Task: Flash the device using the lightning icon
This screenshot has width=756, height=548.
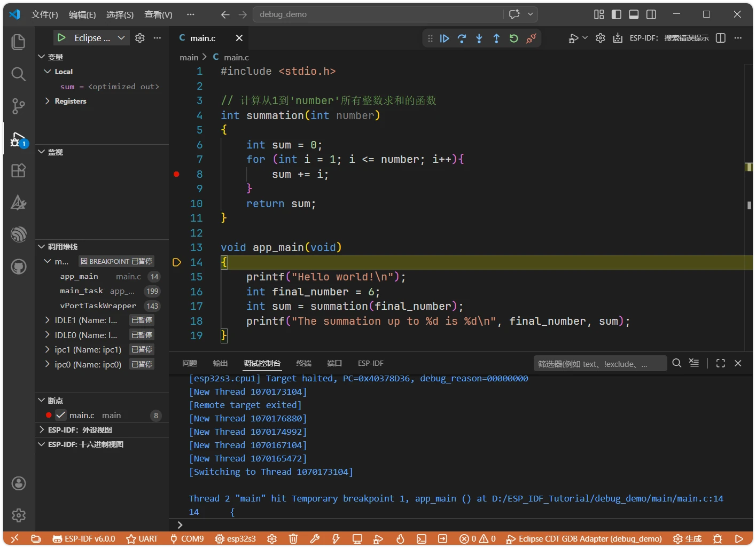Action: point(336,539)
